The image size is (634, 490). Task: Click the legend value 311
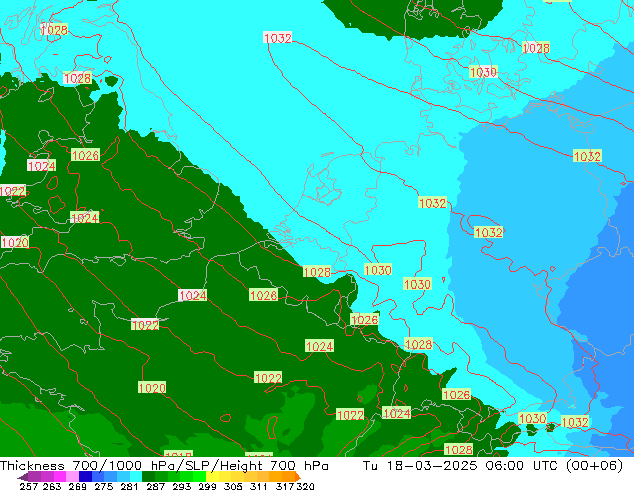tap(258, 486)
